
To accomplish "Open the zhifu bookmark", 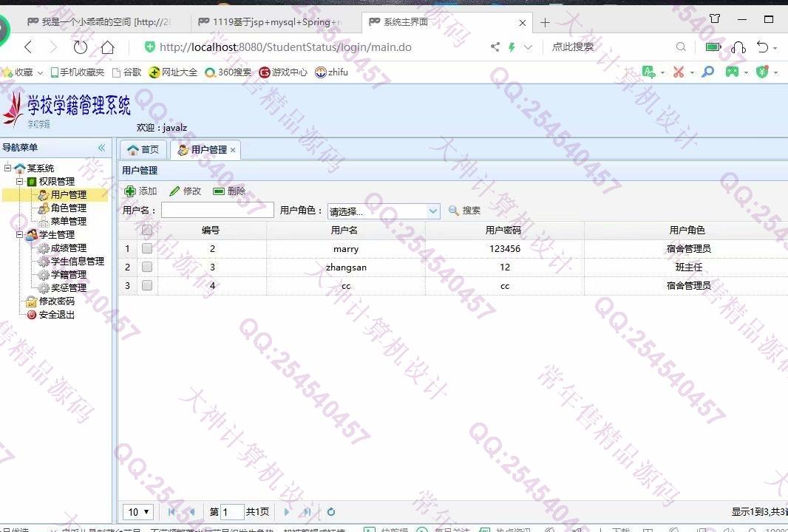I will click(x=332, y=72).
